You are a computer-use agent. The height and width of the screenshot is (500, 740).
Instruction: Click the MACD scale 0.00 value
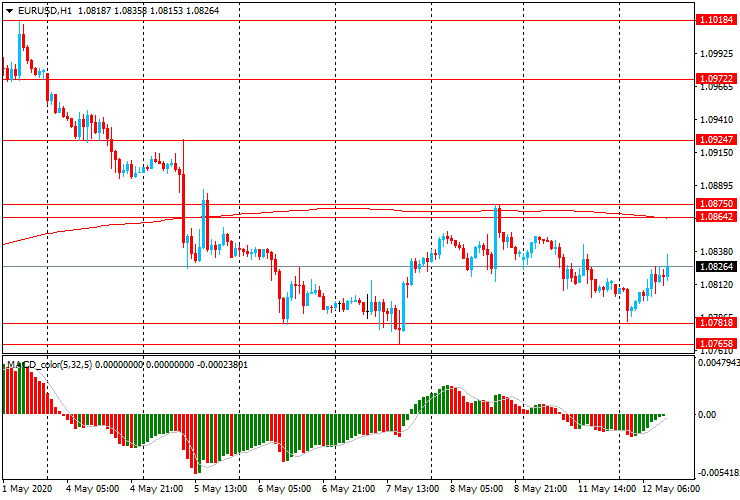(707, 415)
